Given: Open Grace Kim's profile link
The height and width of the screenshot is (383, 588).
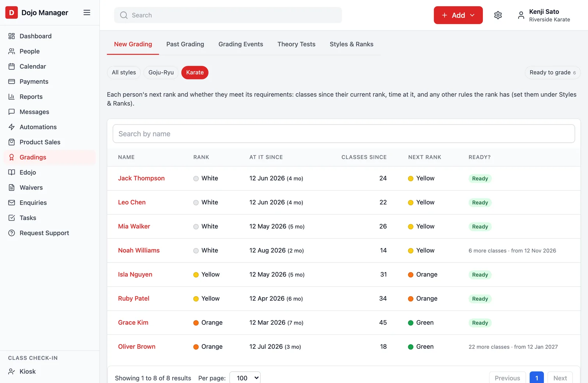Looking at the screenshot, I should pos(133,322).
